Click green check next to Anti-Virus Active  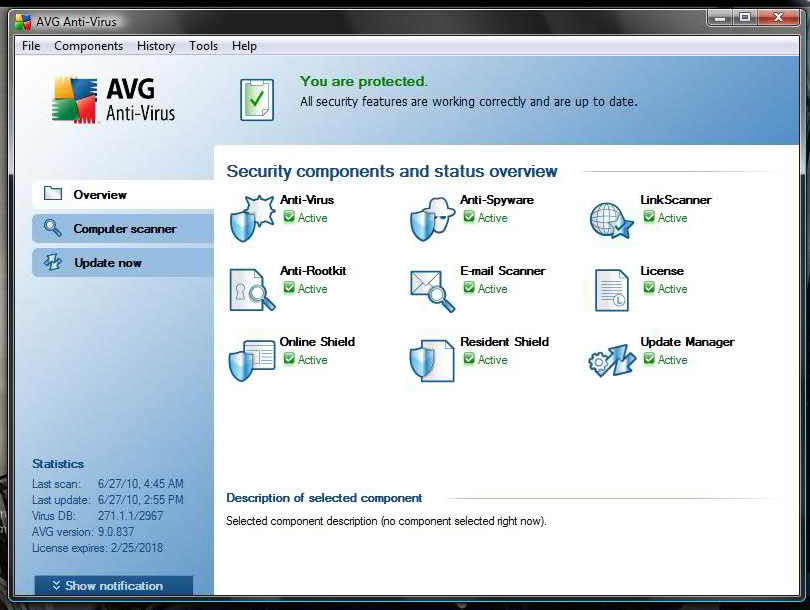pos(289,217)
